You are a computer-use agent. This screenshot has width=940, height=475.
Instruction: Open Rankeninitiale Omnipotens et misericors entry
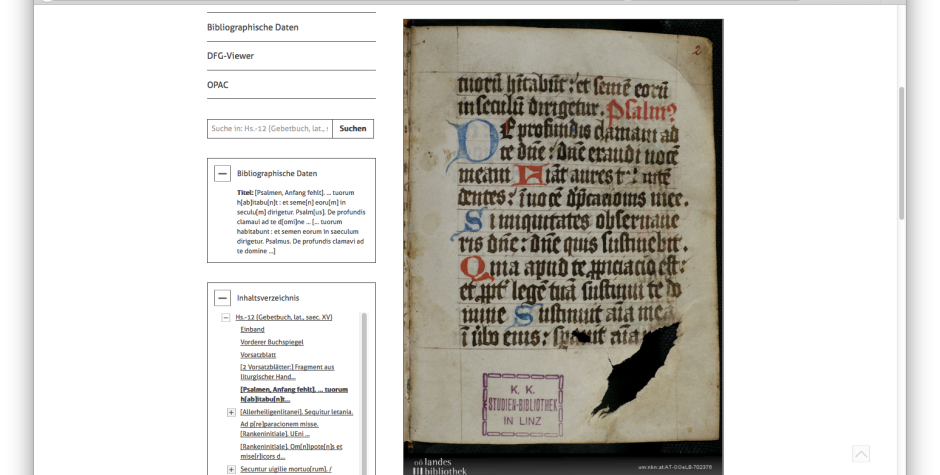(x=291, y=451)
